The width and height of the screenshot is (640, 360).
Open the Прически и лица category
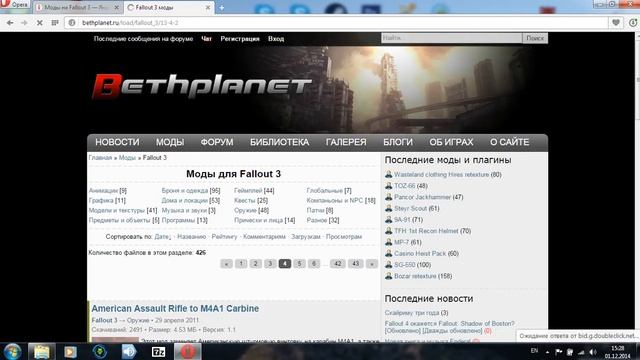click(x=258, y=220)
